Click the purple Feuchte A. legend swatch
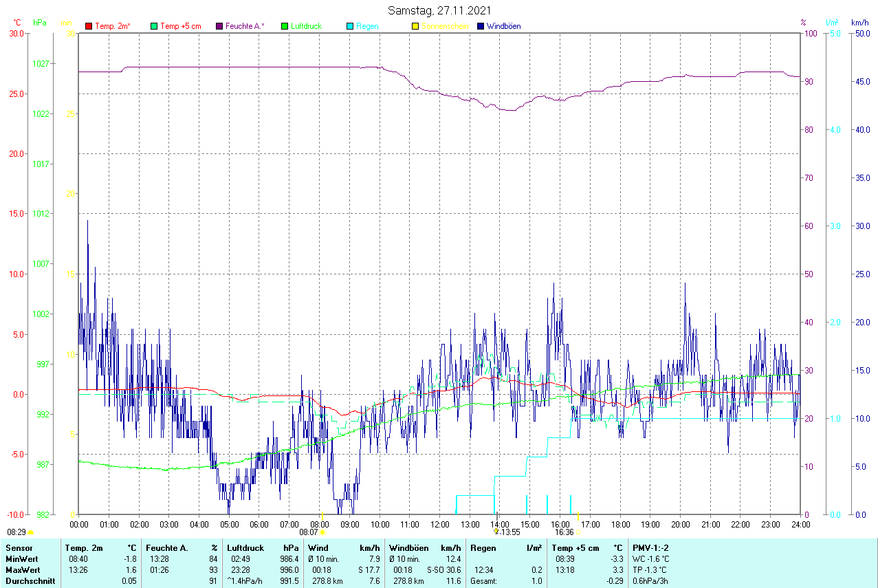 point(219,26)
